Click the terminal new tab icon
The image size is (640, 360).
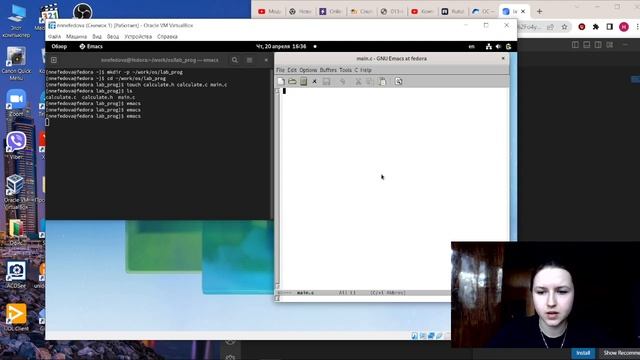54,60
